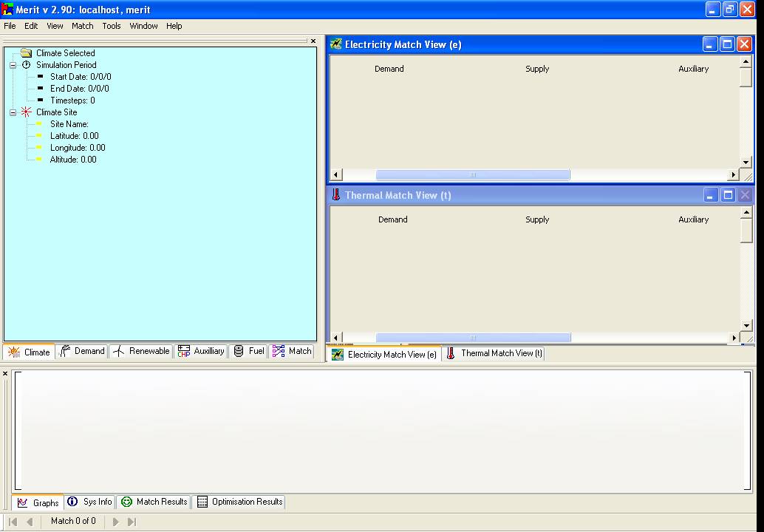The width and height of the screenshot is (764, 532).
Task: Click the Fuel barrel tab
Action: click(248, 352)
